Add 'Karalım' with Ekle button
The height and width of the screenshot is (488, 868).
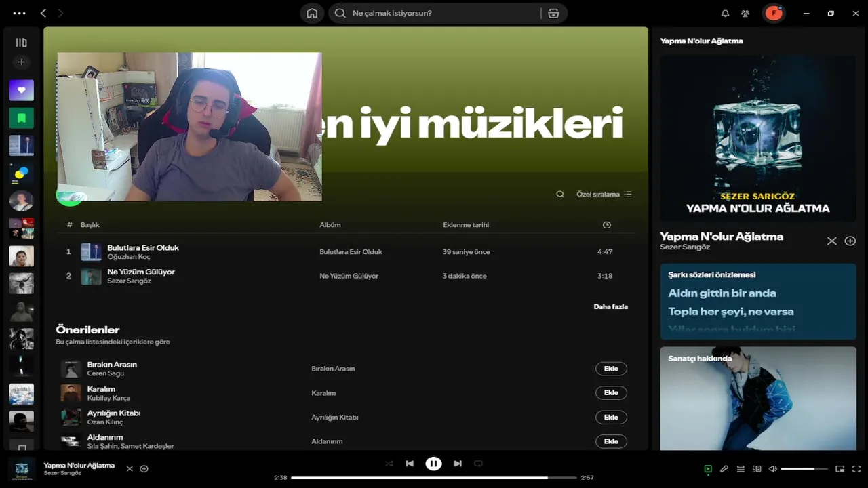[x=611, y=392]
